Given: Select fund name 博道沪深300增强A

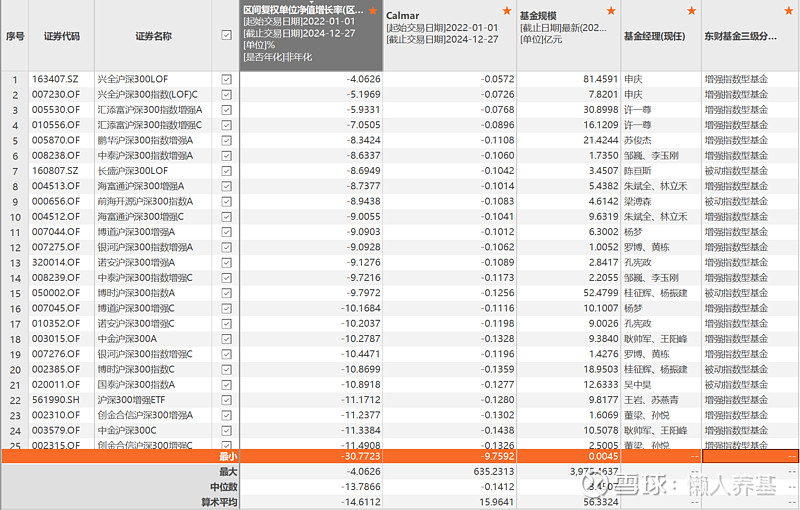Looking at the screenshot, I should pos(136,232).
